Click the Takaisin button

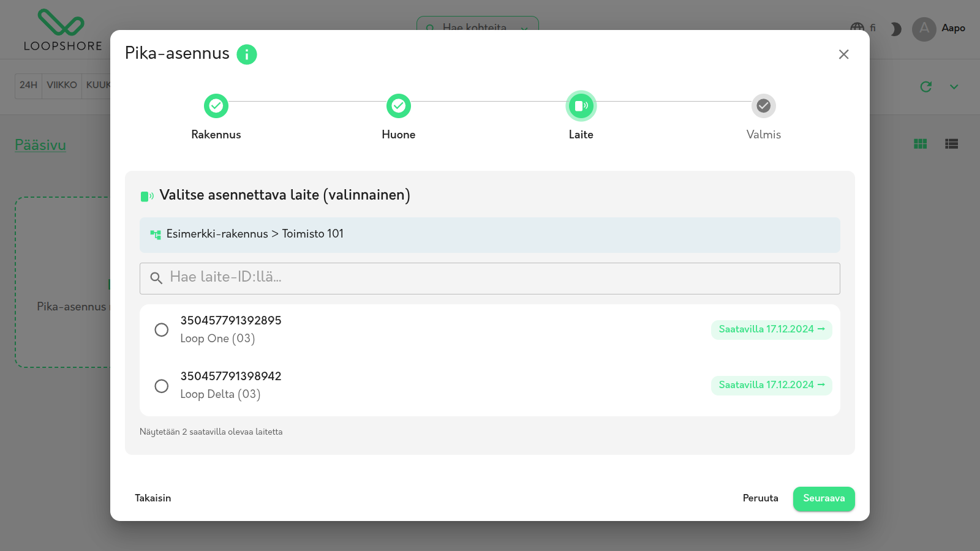(x=153, y=498)
